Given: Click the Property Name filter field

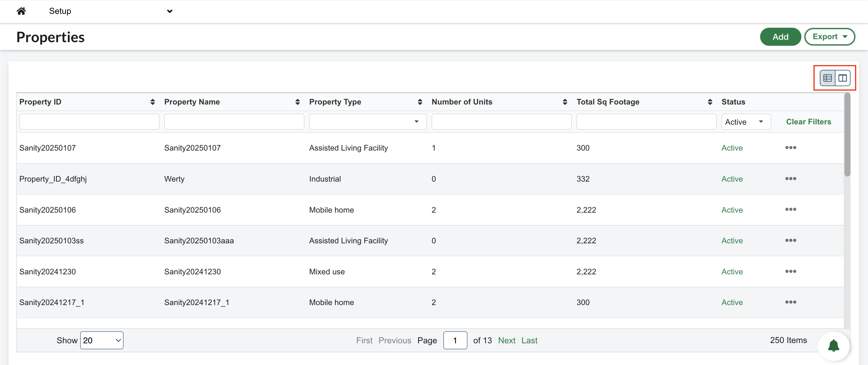Looking at the screenshot, I should 234,122.
